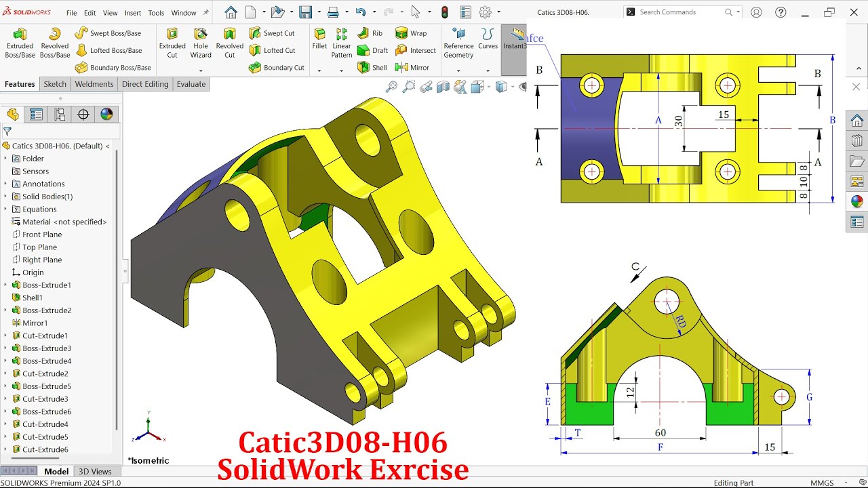Open the Curves tool

[488, 39]
